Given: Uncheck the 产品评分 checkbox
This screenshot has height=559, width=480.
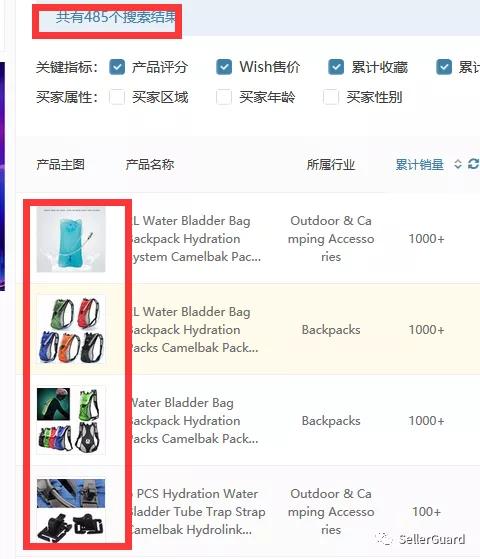Looking at the screenshot, I should pos(117,67).
